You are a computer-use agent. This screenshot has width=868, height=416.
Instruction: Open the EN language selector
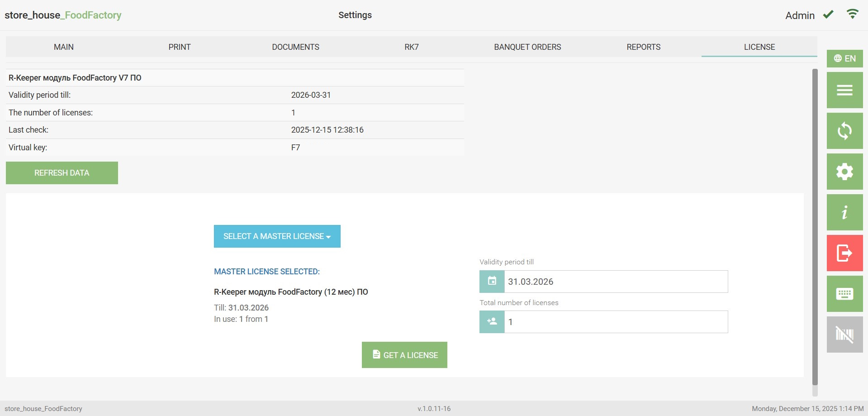pos(844,58)
